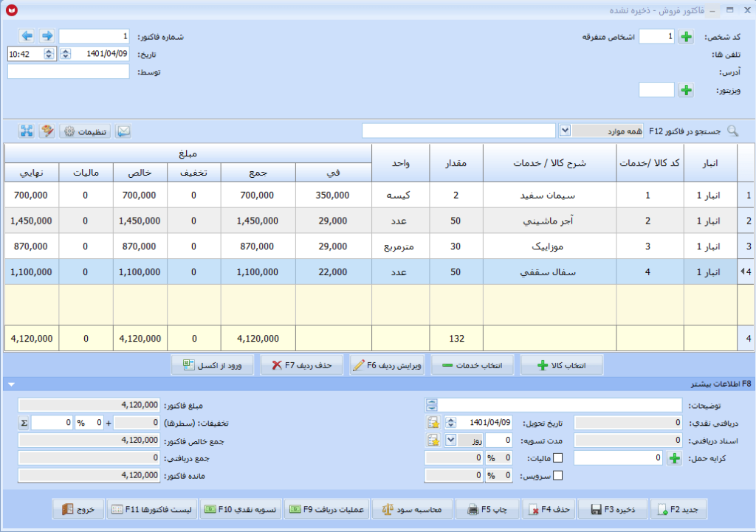Click the envelope email icon in toolbar
The width and height of the screenshot is (756, 532).
coord(123,131)
